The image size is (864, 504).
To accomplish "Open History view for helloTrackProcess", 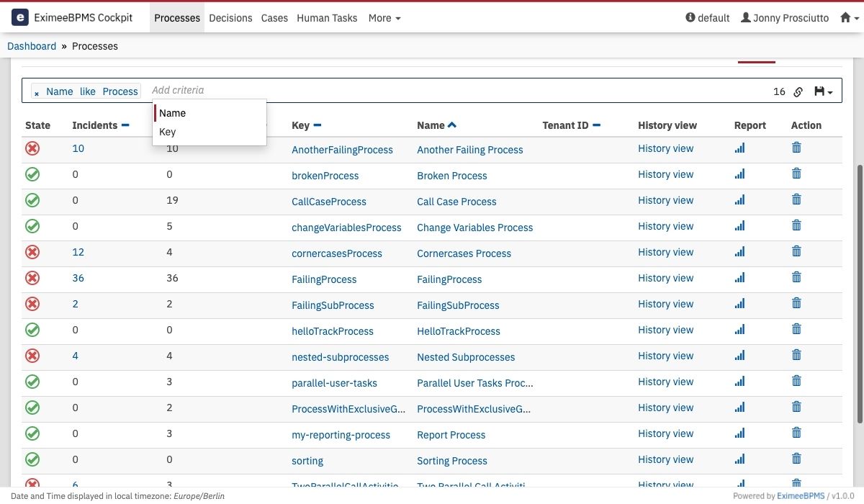I will coord(665,330).
